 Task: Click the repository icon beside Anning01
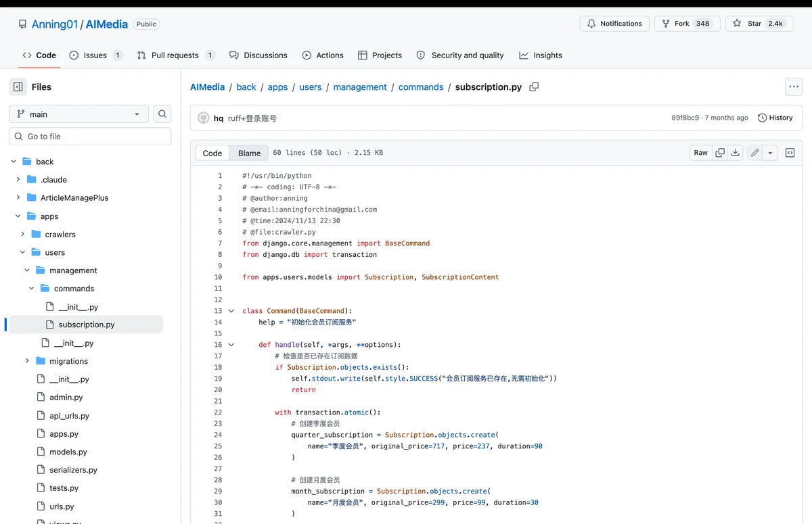[x=22, y=24]
